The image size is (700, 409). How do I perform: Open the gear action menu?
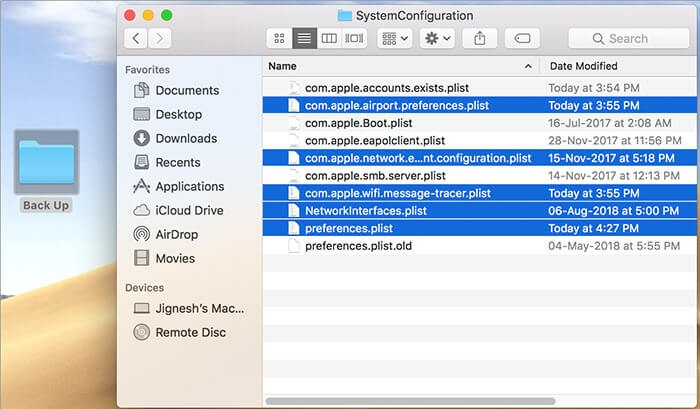click(x=438, y=38)
